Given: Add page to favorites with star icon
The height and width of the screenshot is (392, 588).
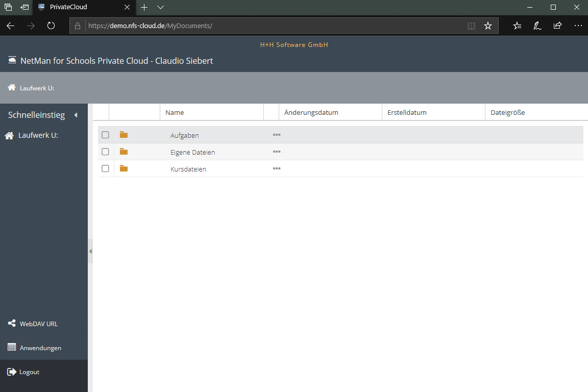Looking at the screenshot, I should coord(488,26).
